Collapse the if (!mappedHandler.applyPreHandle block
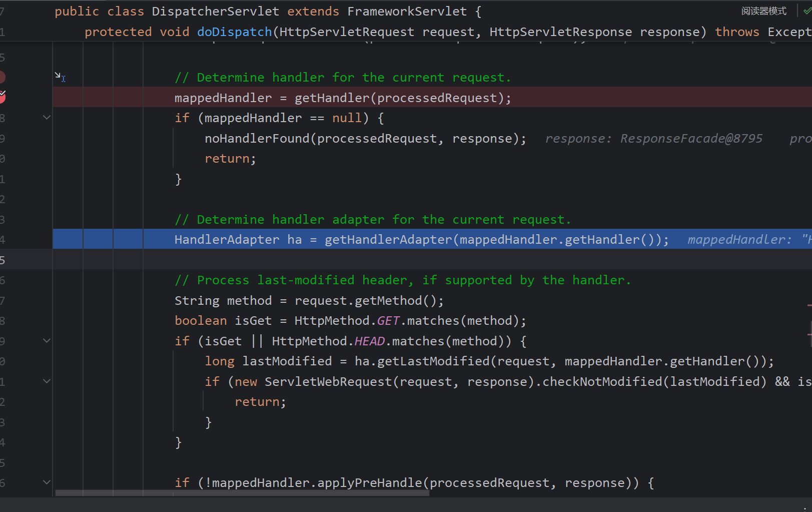812x512 pixels. [x=47, y=482]
